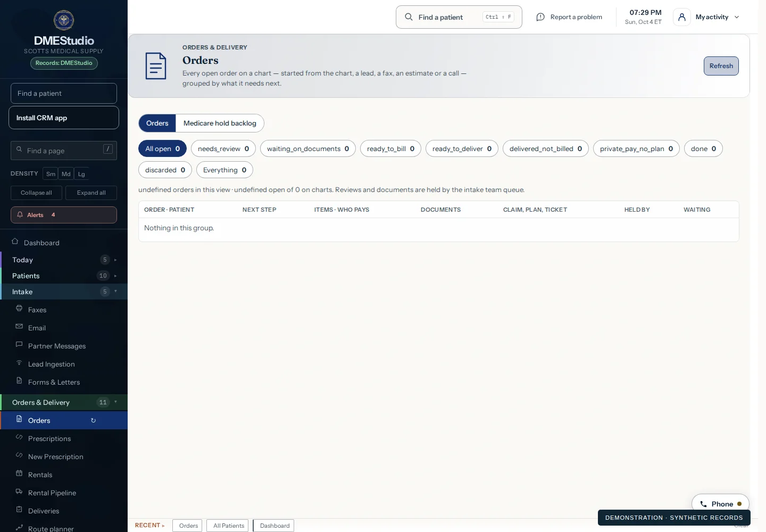Click the refresh icon on Orders sidebar row

[93, 420]
